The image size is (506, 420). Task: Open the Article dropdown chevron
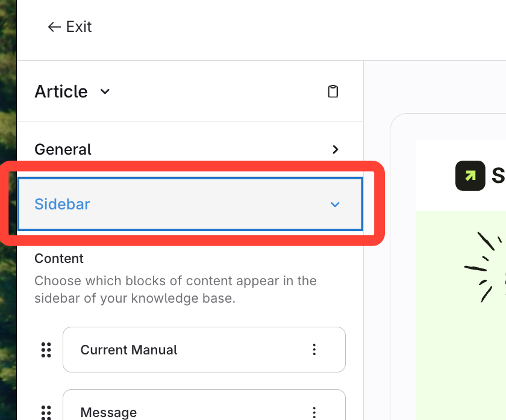coord(105,92)
